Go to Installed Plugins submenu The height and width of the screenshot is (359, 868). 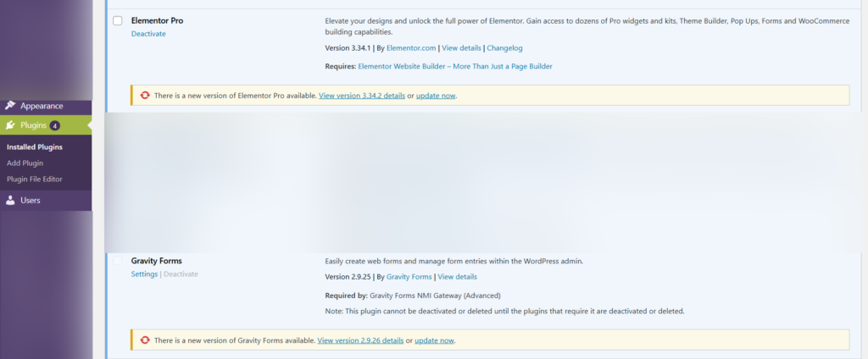tap(34, 147)
